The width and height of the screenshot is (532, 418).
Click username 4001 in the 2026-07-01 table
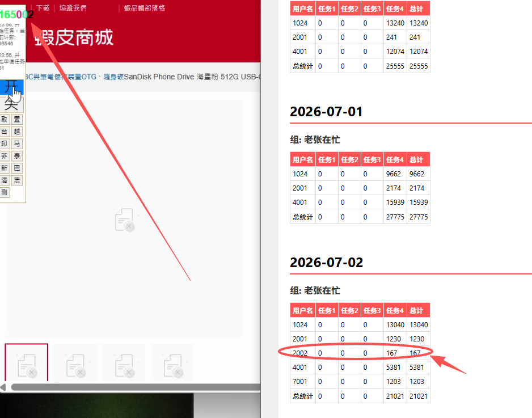(x=300, y=202)
